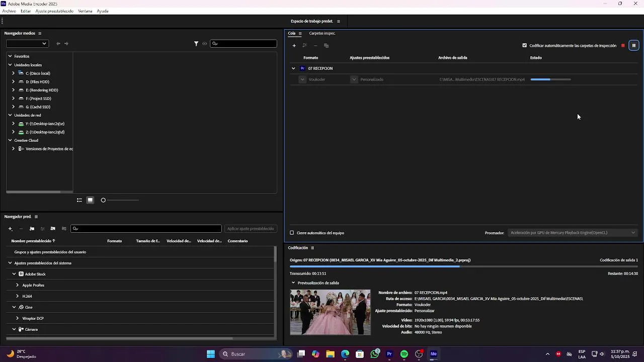Open the Espacio de trabajo predet. menu icon
This screenshot has height=362, width=644.
339,22
